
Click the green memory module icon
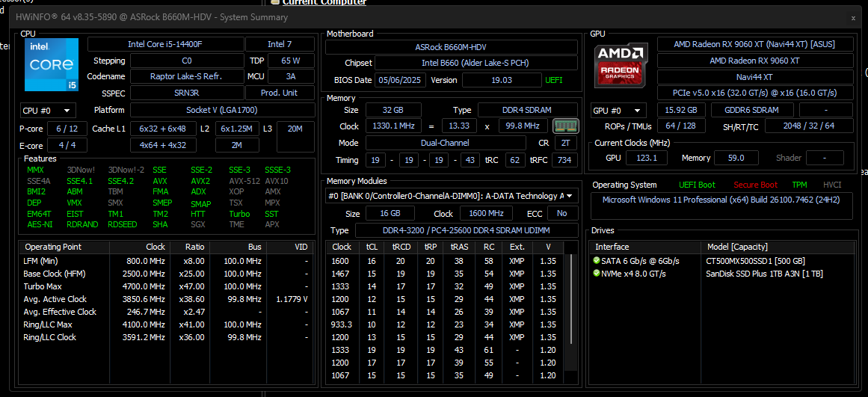tap(566, 126)
